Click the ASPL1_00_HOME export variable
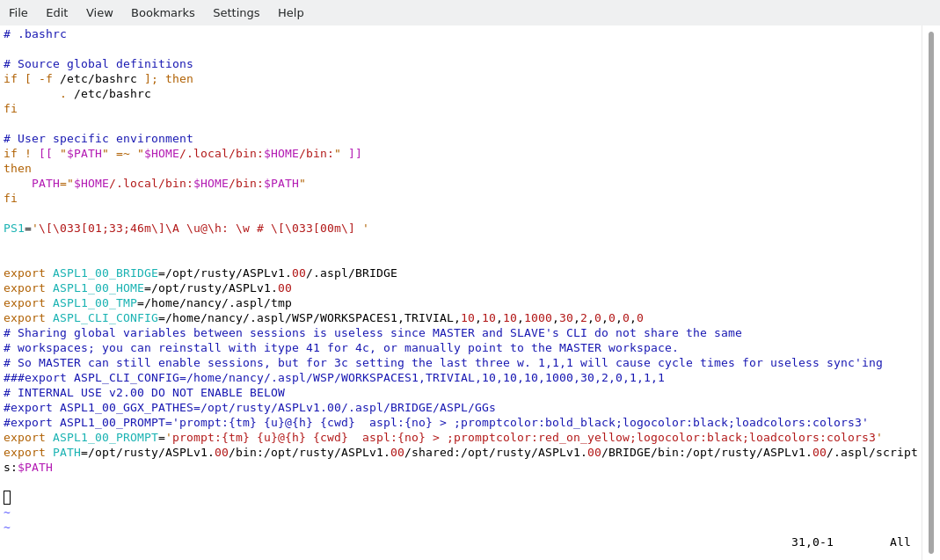This screenshot has width=940, height=560. click(x=98, y=288)
